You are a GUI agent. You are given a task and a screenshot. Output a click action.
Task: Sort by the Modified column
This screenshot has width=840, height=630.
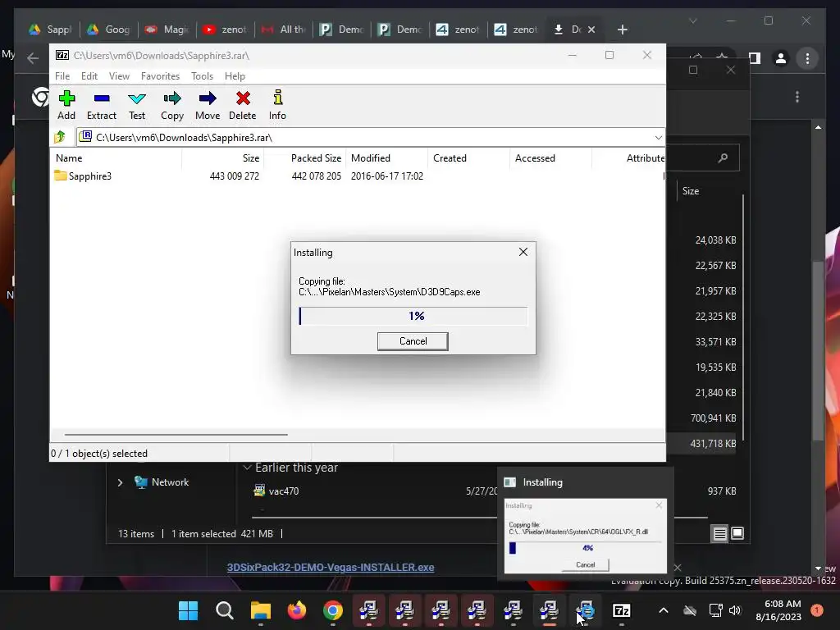tap(370, 158)
